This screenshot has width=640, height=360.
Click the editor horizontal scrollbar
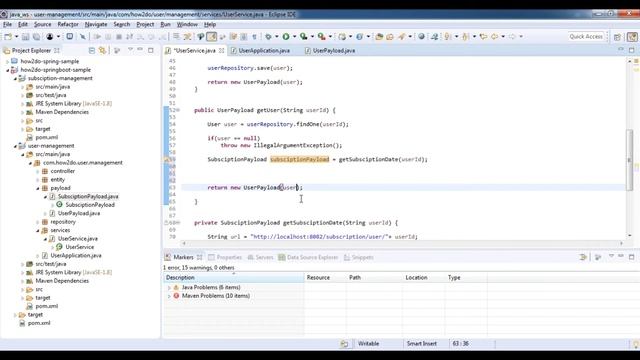(402, 243)
